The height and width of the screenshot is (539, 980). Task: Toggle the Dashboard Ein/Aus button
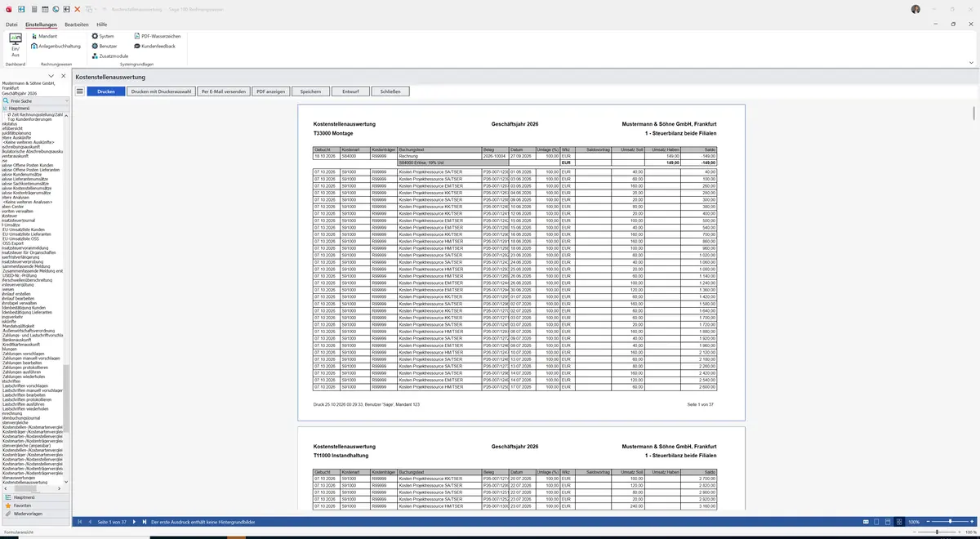[x=16, y=47]
